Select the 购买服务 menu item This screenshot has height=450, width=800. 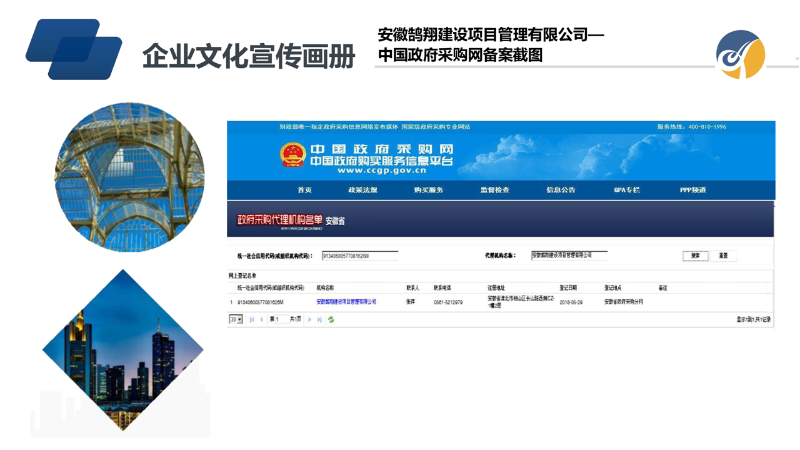click(x=428, y=190)
